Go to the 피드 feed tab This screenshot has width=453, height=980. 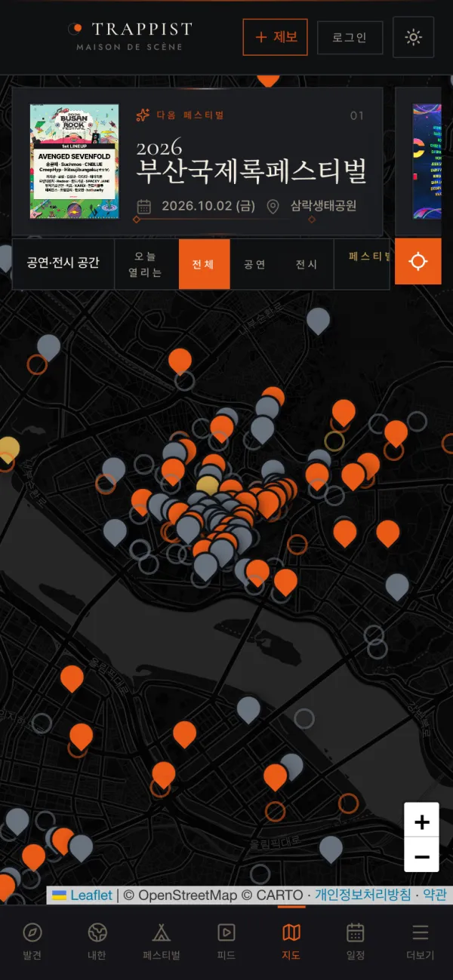(x=226, y=942)
